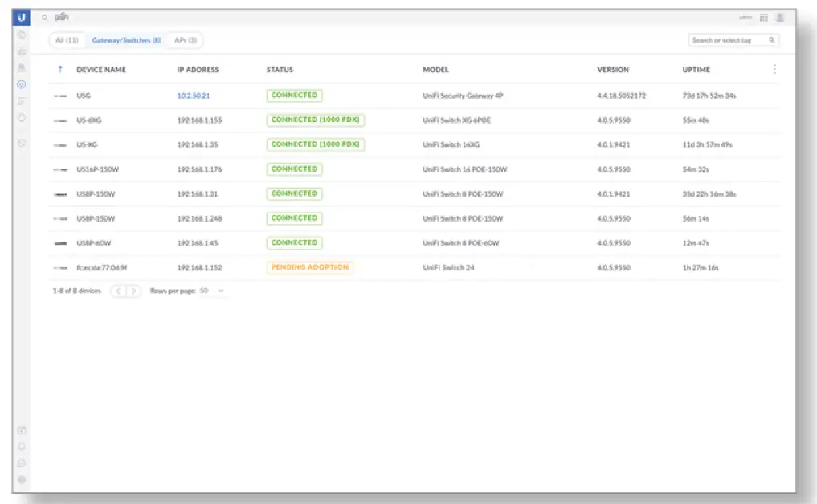The height and width of the screenshot is (504, 817).
Task: Click the model text UniFi Switch 24
Action: 448,267
